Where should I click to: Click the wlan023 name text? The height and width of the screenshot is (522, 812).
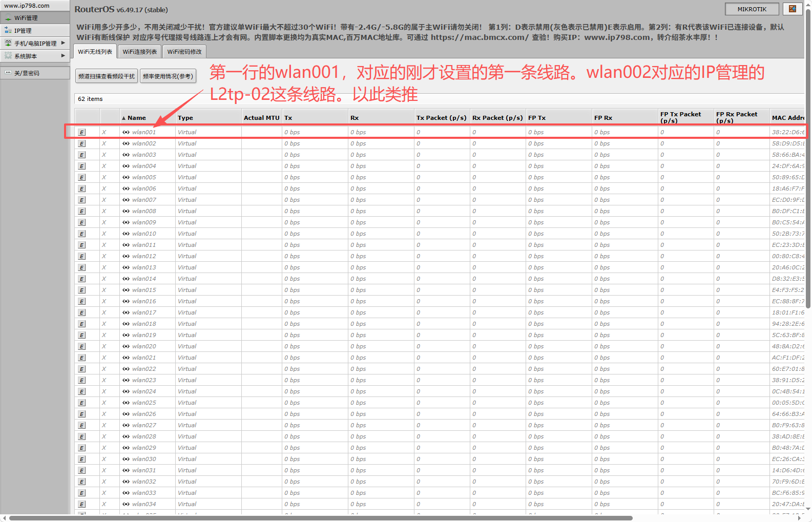tap(144, 380)
